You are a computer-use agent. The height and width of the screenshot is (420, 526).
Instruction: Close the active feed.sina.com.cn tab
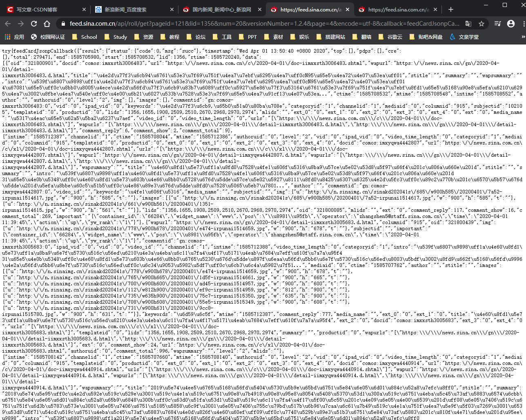[348, 9]
